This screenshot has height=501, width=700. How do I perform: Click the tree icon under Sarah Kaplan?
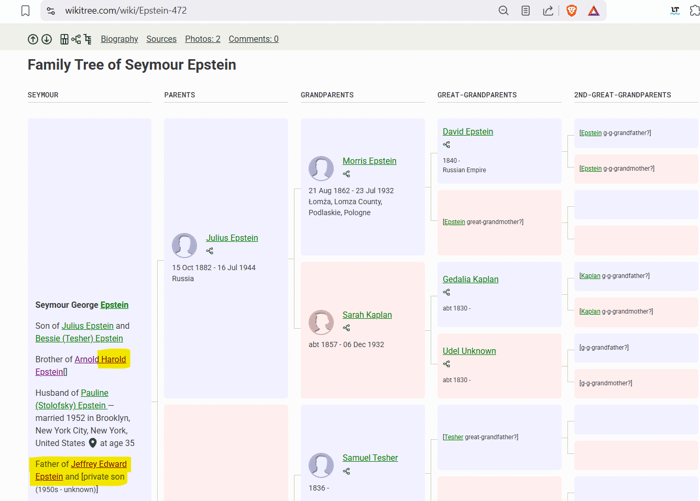click(347, 328)
